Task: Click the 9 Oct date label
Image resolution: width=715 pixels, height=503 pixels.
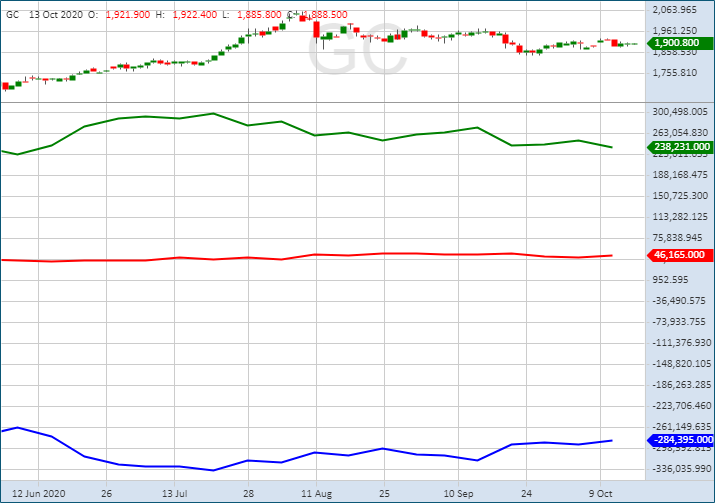Action: point(600,493)
